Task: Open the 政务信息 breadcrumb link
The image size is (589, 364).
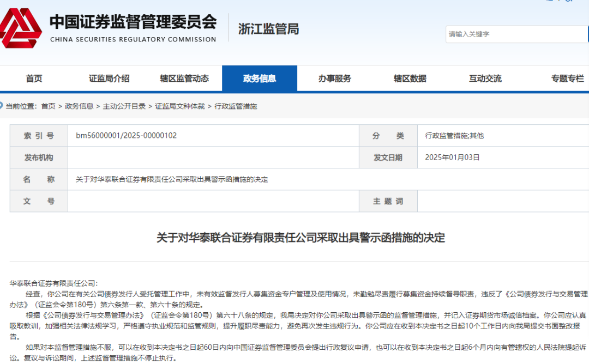Action: 79,106
